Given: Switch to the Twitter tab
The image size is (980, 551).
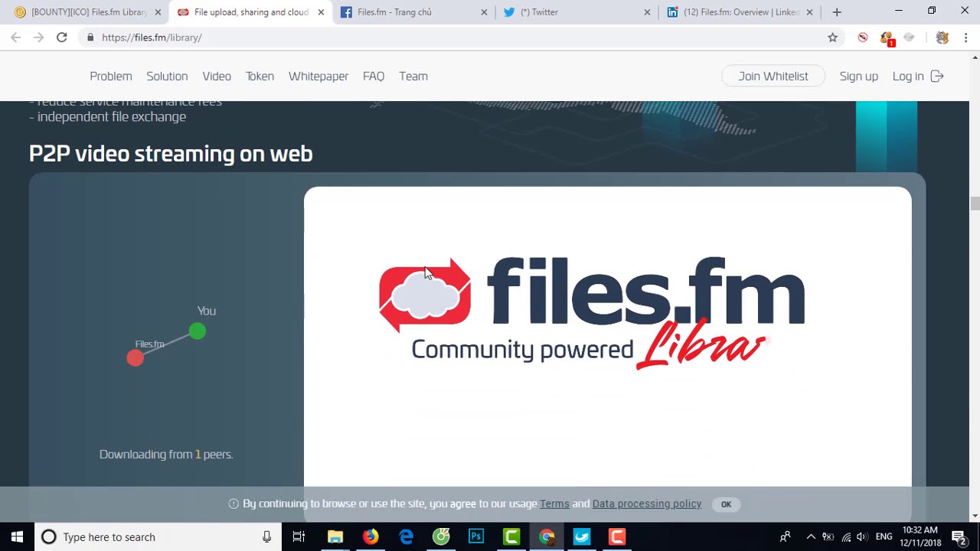Looking at the screenshot, I should [x=577, y=12].
